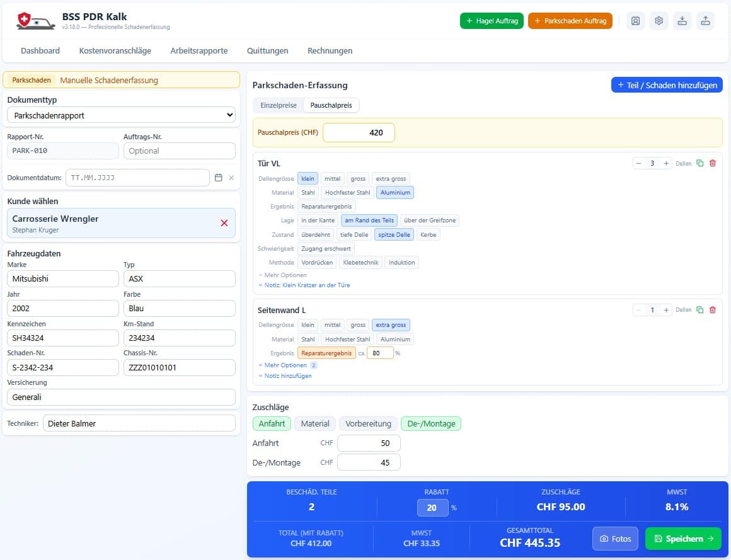Viewport: 731px width, 560px height.
Task: Click the Pauschalpreis (CHF) input field
Action: tap(359, 133)
